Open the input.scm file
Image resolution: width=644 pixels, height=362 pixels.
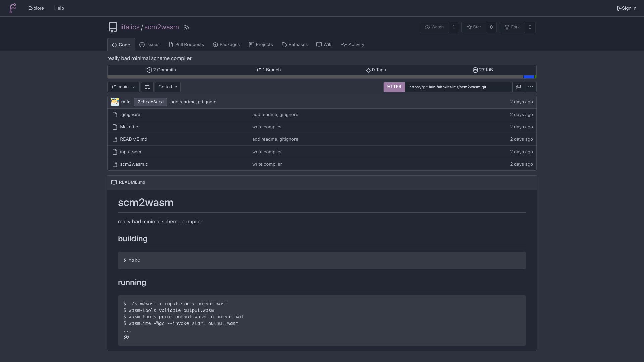pos(130,152)
